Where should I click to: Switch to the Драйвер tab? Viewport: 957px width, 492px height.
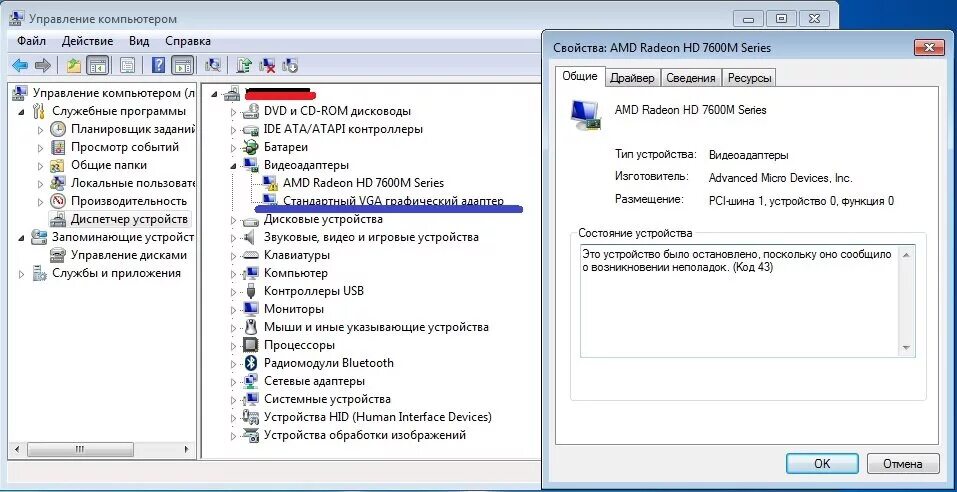pos(632,78)
